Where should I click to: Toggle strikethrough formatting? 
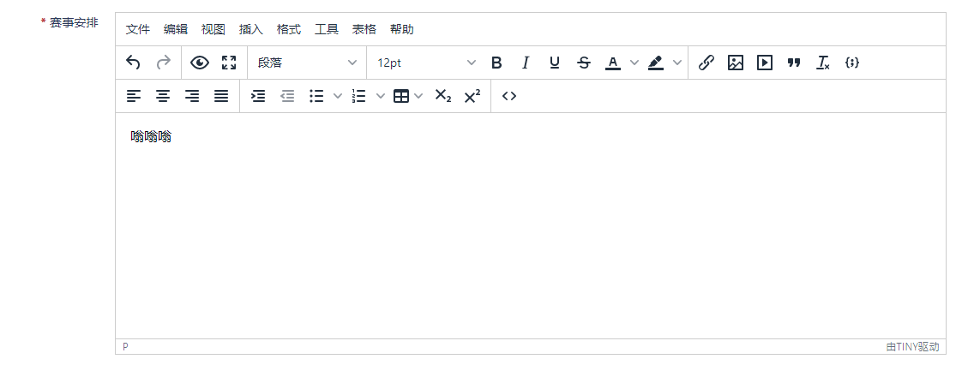(x=584, y=63)
